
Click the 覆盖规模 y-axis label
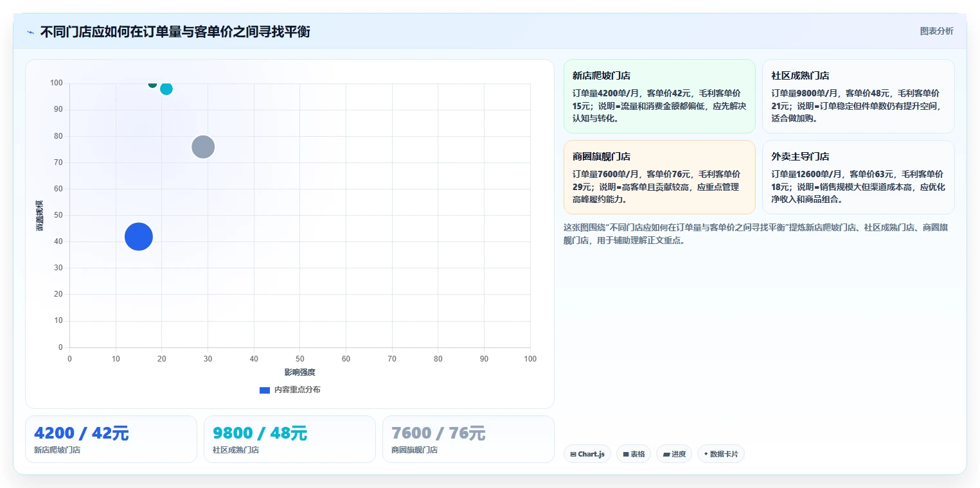coord(40,216)
